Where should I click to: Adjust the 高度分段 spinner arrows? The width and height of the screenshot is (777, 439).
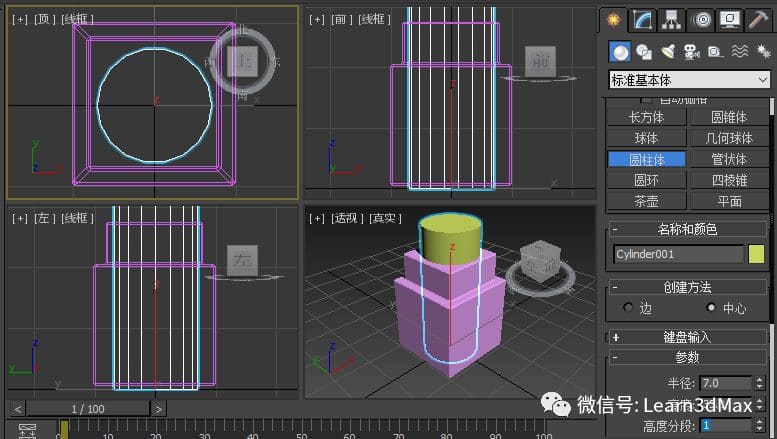click(760, 426)
